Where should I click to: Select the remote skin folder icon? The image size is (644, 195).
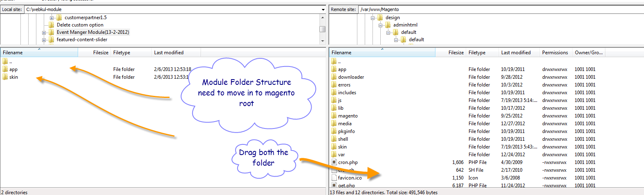[334, 146]
